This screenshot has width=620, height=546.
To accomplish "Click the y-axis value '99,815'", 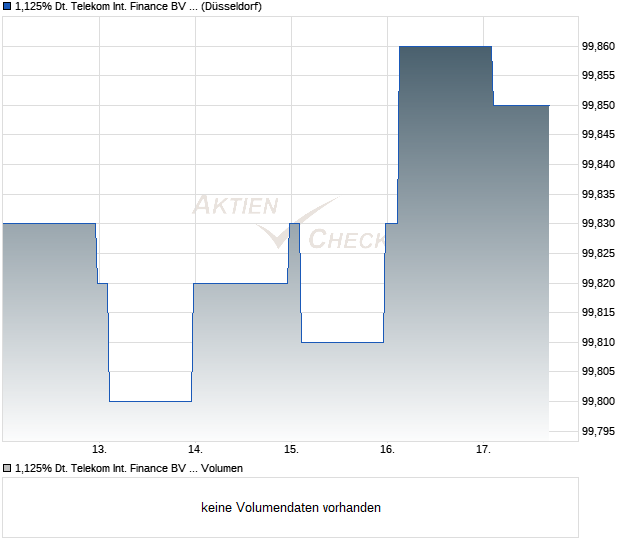I will (598, 312).
